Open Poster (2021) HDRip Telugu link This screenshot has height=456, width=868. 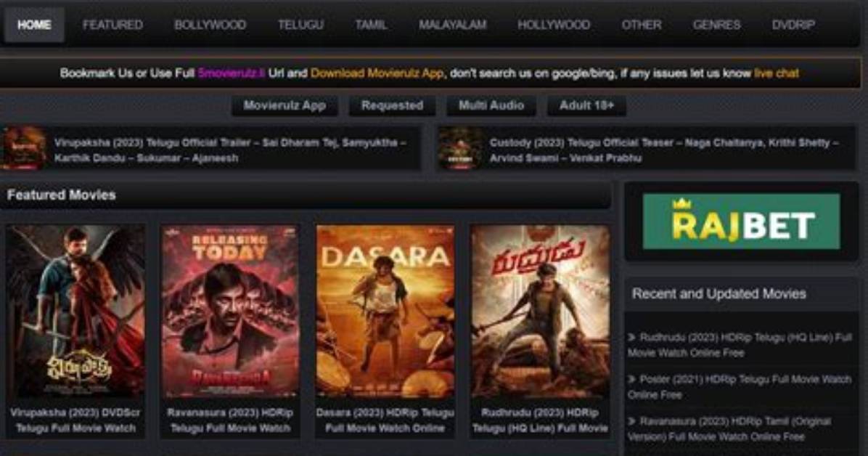(740, 387)
